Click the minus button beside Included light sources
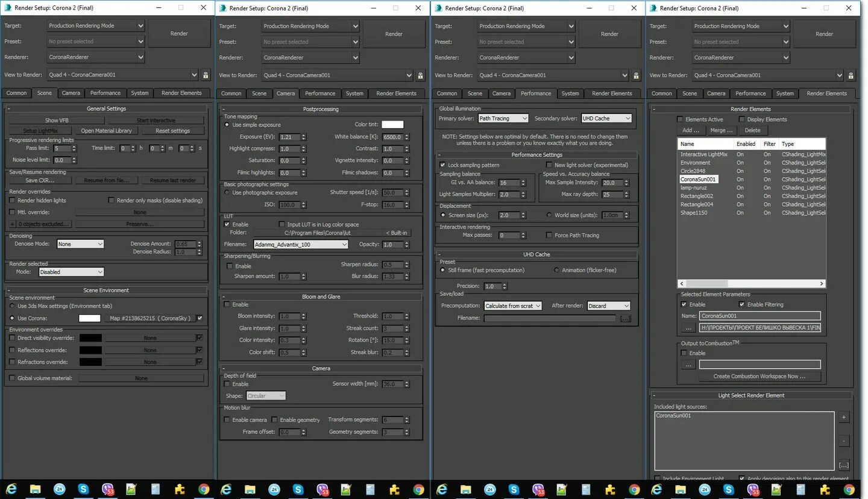The height and width of the screenshot is (499, 868). tap(844, 441)
